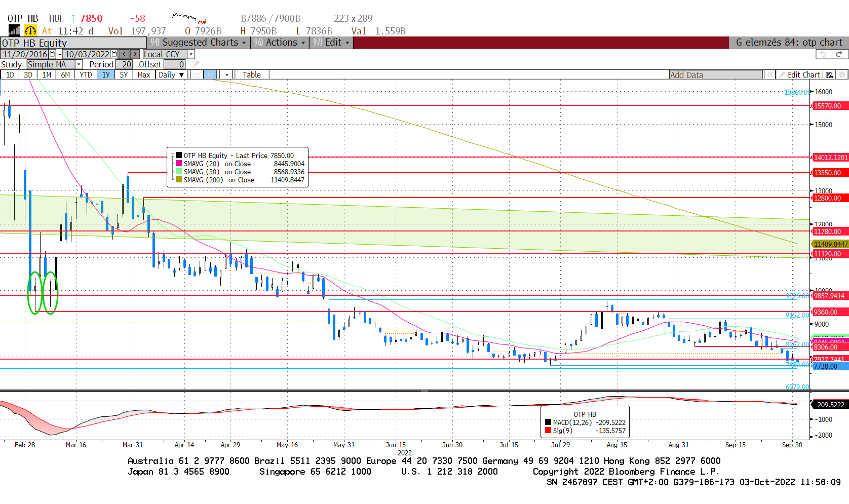Select the 15570.00 price level label
The image size is (849, 504).
click(830, 106)
